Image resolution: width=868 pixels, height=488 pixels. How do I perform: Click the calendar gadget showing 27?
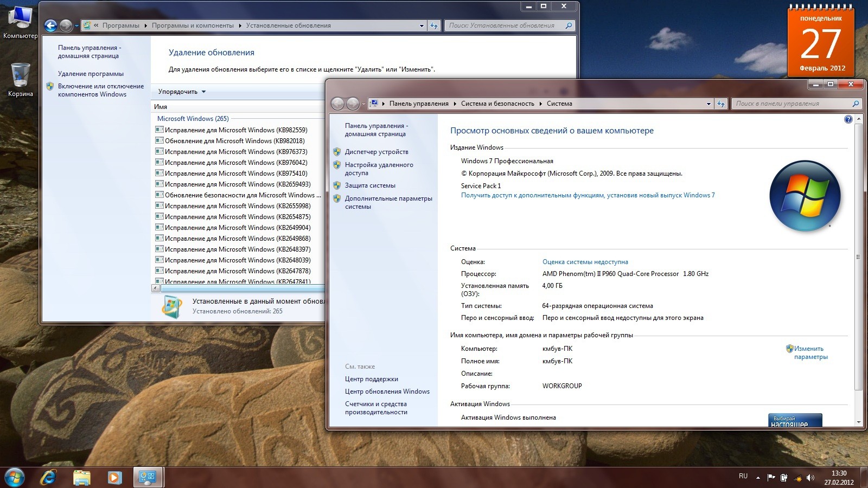tap(821, 41)
